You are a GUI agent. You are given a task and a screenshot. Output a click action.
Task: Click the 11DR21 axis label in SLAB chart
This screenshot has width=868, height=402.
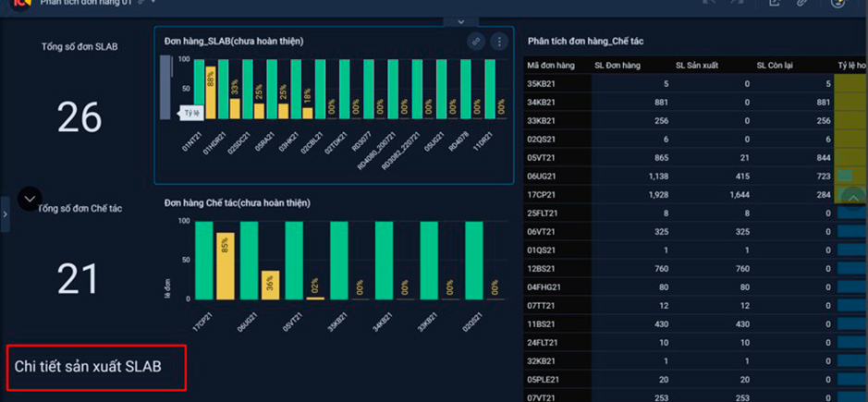click(483, 141)
